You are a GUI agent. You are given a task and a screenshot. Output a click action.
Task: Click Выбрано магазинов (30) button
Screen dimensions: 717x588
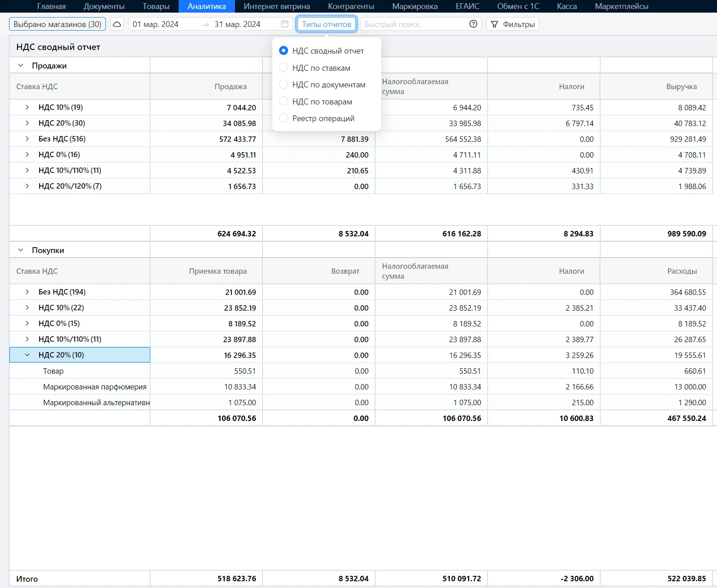coord(58,24)
